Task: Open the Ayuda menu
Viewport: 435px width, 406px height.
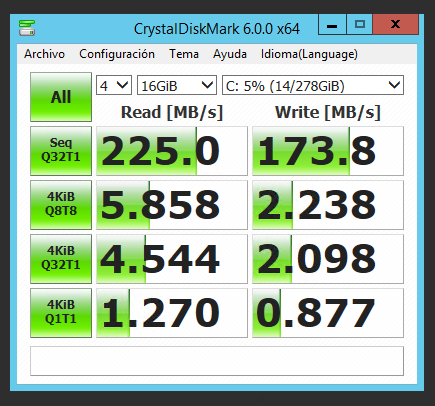Action: click(230, 54)
